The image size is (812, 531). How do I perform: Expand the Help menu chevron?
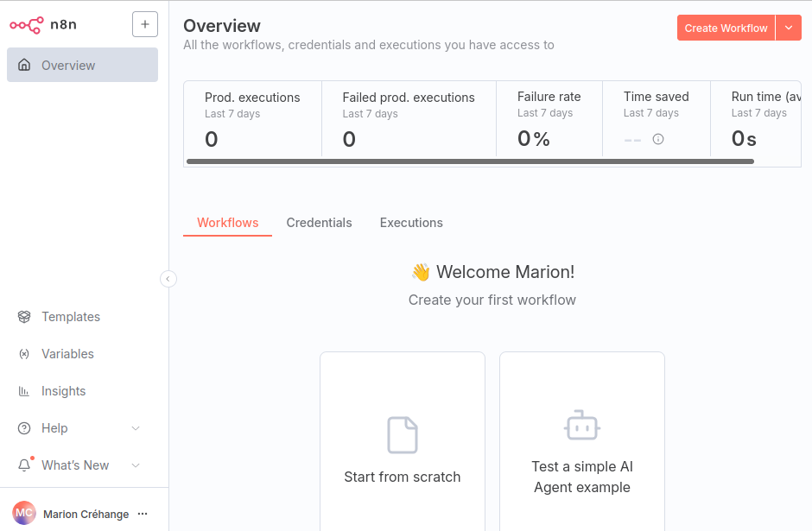136,428
